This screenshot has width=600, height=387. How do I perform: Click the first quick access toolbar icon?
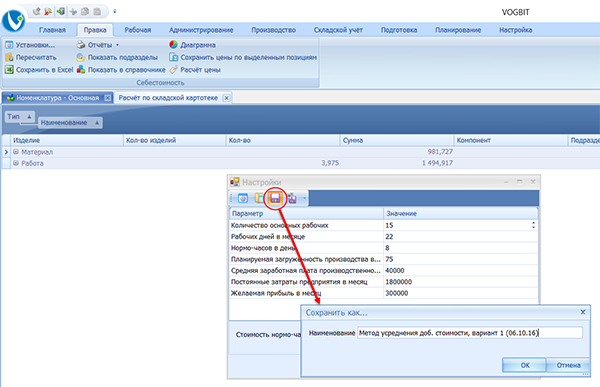[x=36, y=11]
